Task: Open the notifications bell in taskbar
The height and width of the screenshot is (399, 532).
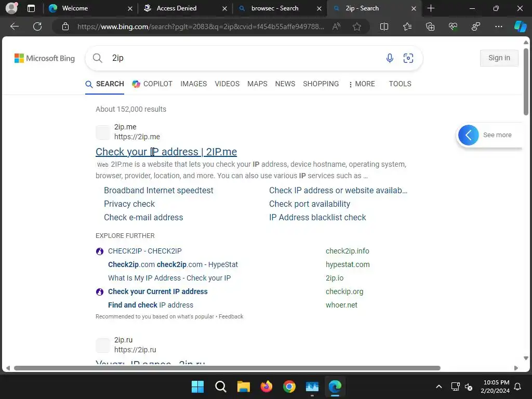Action: [518, 387]
